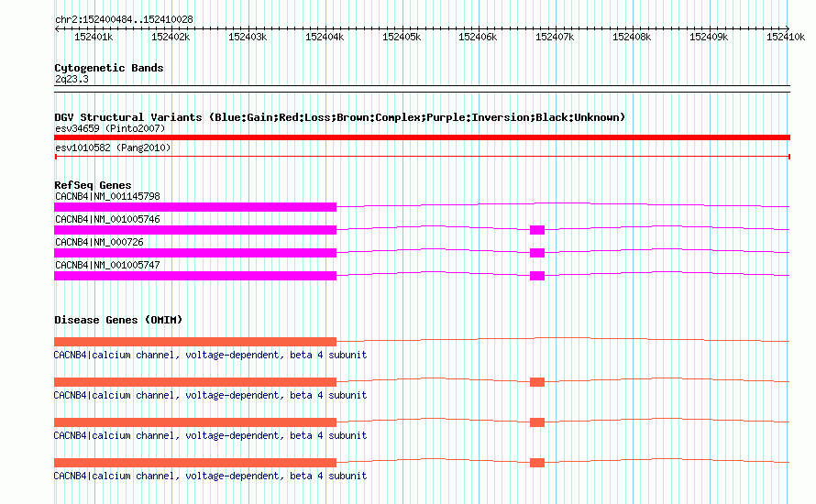Viewport: 816px width, 504px height.
Task: Click the 152406k ruler tick label
Action: 478,37
